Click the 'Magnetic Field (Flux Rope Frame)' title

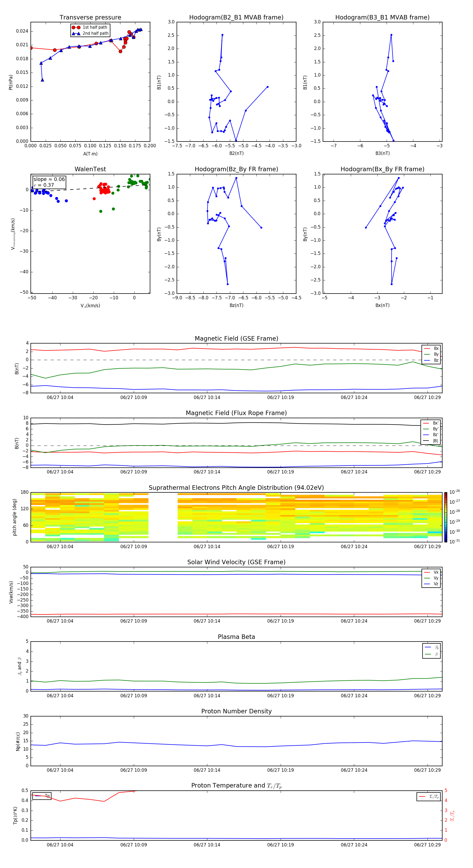tap(236, 413)
